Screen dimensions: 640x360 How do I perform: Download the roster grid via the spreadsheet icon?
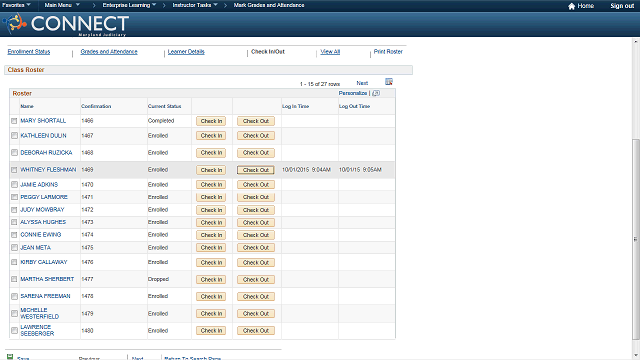[x=389, y=82]
